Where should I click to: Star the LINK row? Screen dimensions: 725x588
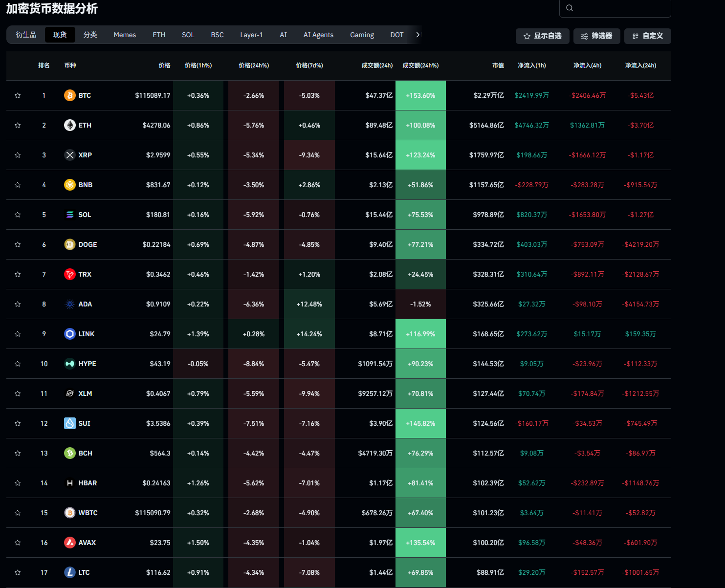[18, 334]
